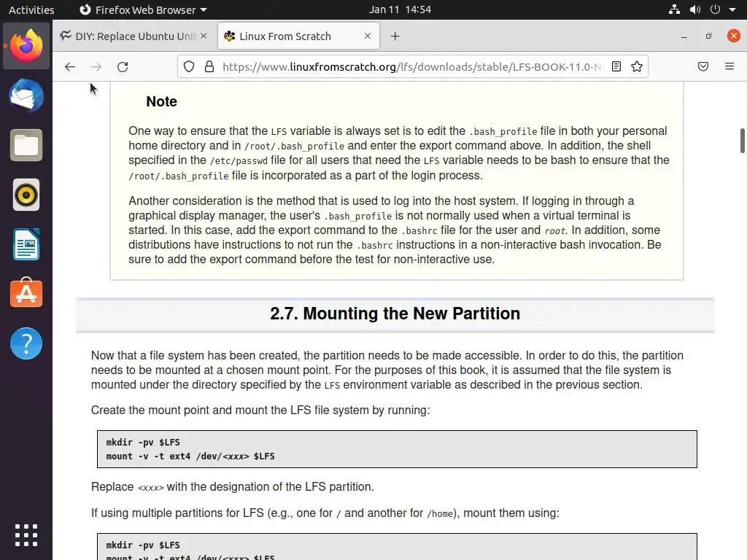The image size is (747, 560).
Task: Show Applications grid at dock bottom
Action: point(26,535)
